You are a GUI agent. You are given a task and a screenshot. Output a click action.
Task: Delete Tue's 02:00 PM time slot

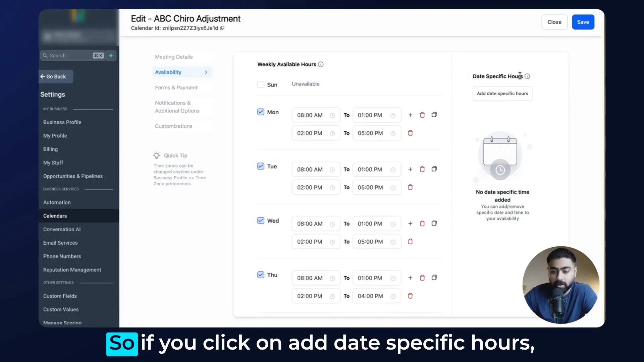[x=410, y=187]
